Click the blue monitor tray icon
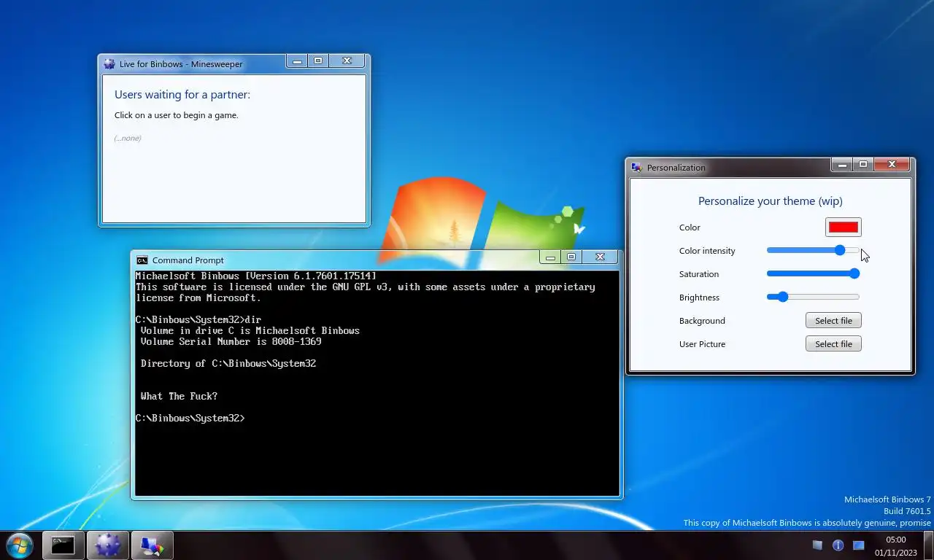 pos(859,545)
